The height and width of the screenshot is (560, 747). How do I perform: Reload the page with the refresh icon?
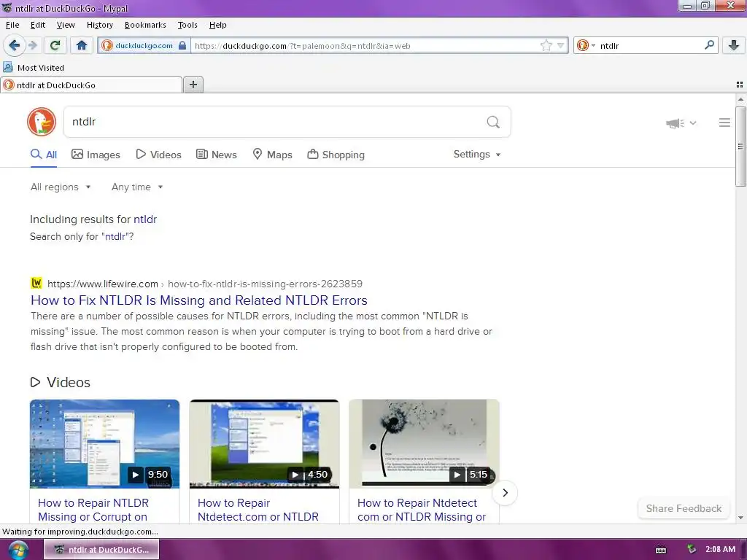tap(55, 45)
